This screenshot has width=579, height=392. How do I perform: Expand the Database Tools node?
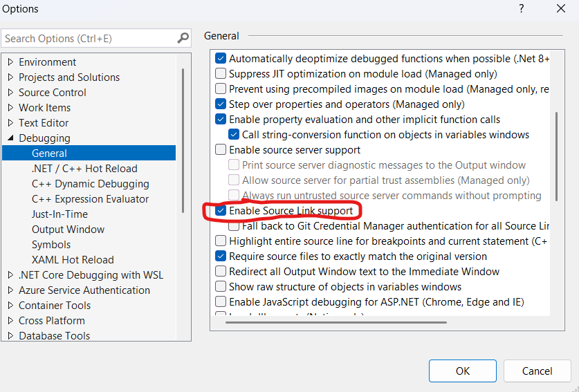[x=10, y=335]
